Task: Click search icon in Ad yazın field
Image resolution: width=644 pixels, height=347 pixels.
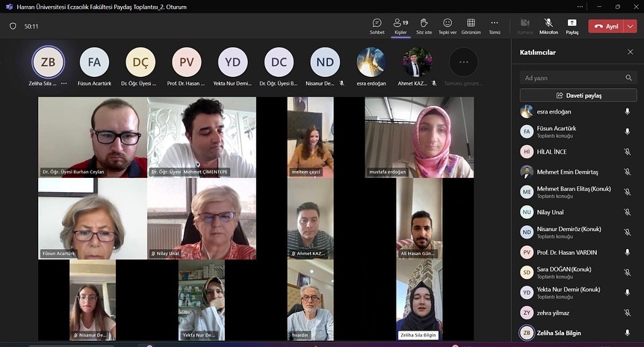Action: (628, 78)
